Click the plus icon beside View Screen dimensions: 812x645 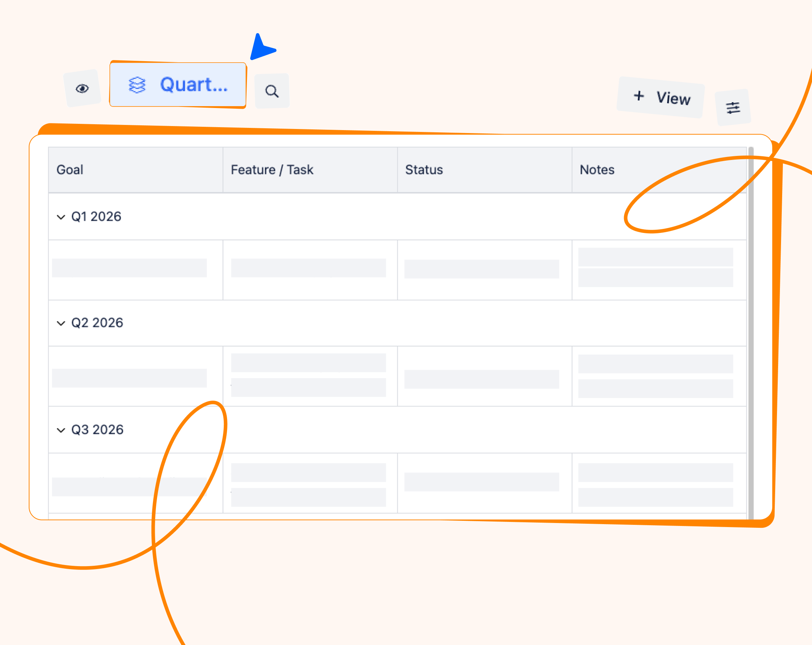click(639, 95)
